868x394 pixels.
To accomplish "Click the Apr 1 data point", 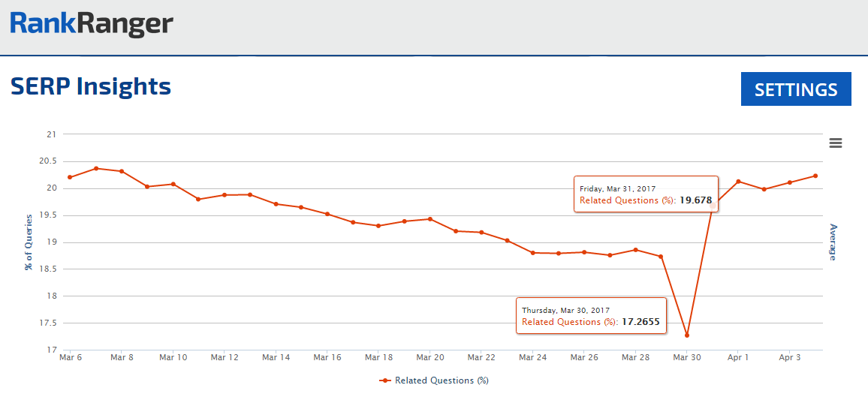I will [x=738, y=181].
